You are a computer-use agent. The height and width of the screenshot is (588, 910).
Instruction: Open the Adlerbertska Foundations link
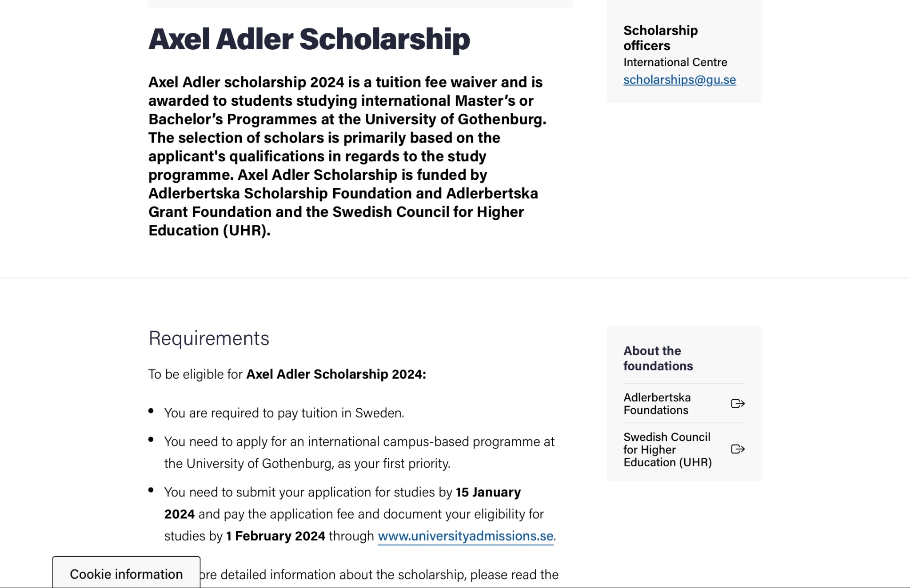coord(657,404)
